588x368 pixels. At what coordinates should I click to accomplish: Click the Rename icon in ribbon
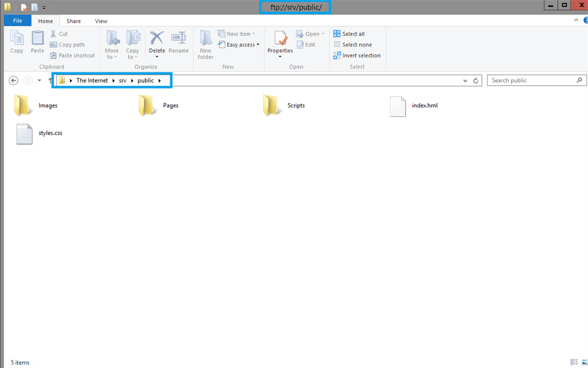click(x=179, y=39)
